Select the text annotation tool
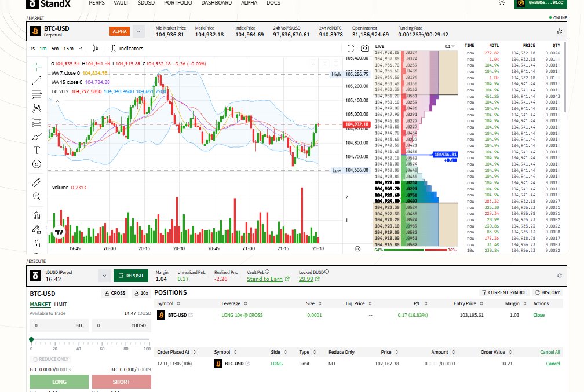Viewport: 584px width, 392px height. tap(36, 150)
